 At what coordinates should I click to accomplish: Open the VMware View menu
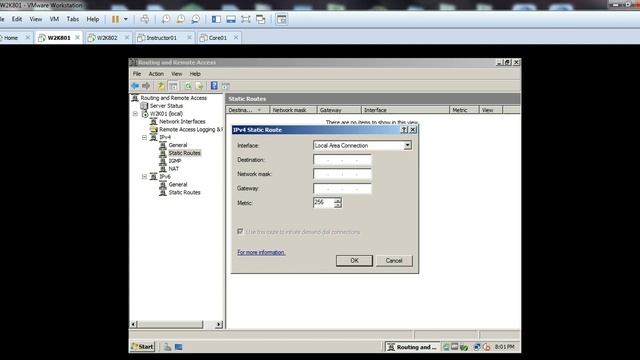[x=36, y=19]
